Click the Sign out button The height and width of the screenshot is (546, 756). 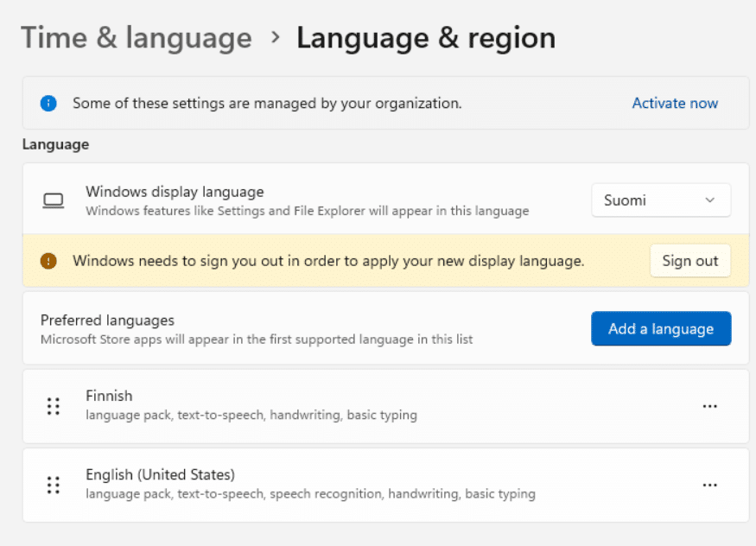[x=690, y=261]
